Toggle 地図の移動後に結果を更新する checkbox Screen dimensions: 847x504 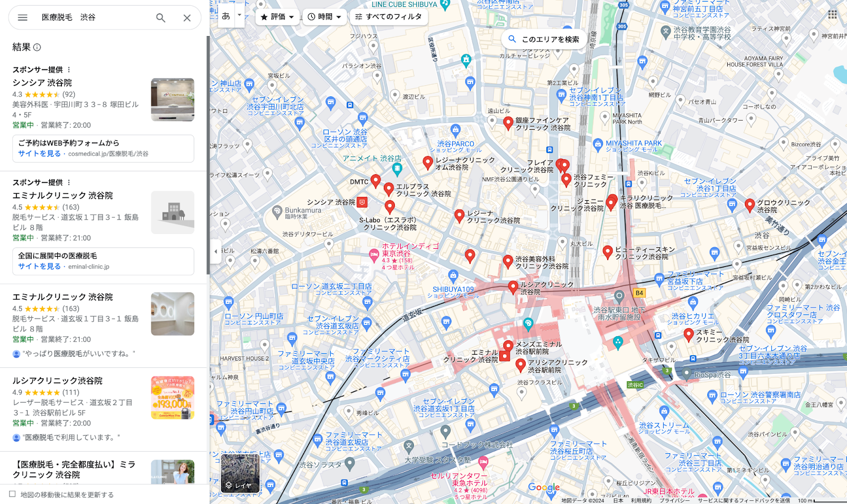(x=12, y=494)
